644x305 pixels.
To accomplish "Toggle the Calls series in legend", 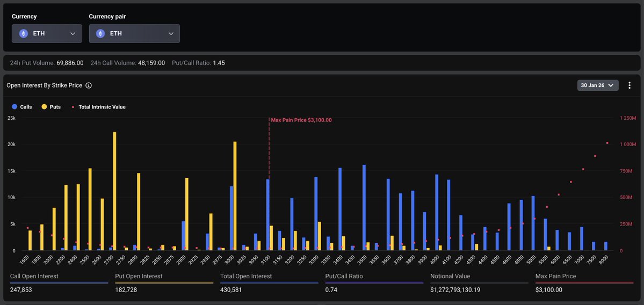I will (21, 107).
